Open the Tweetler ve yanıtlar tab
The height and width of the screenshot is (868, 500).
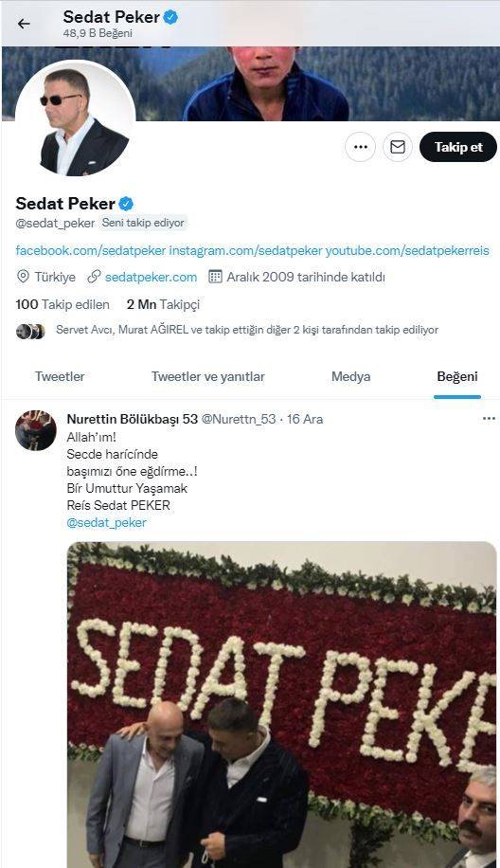(x=208, y=377)
